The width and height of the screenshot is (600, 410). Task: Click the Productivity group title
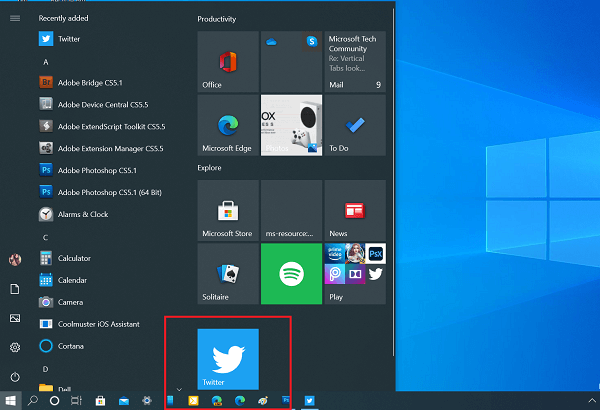point(217,19)
